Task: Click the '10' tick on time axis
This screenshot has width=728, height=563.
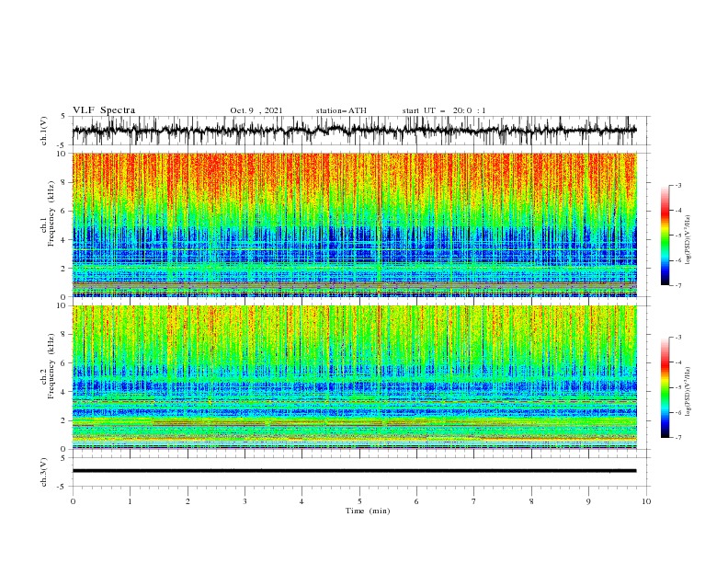Action: coord(646,501)
